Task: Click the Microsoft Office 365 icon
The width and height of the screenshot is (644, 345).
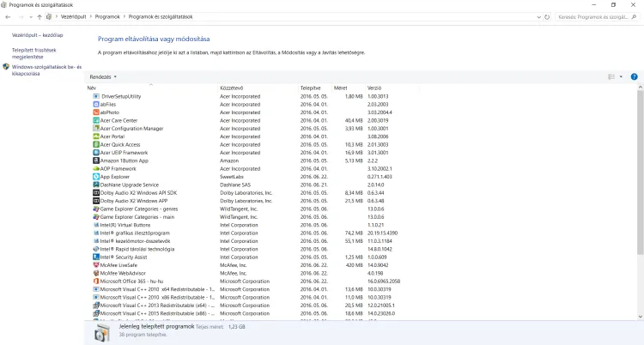Action: [x=95, y=281]
